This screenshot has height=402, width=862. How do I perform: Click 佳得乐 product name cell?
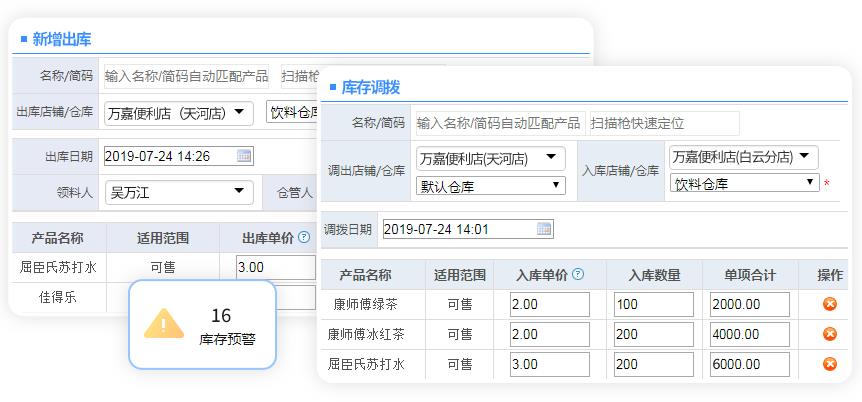(x=57, y=298)
